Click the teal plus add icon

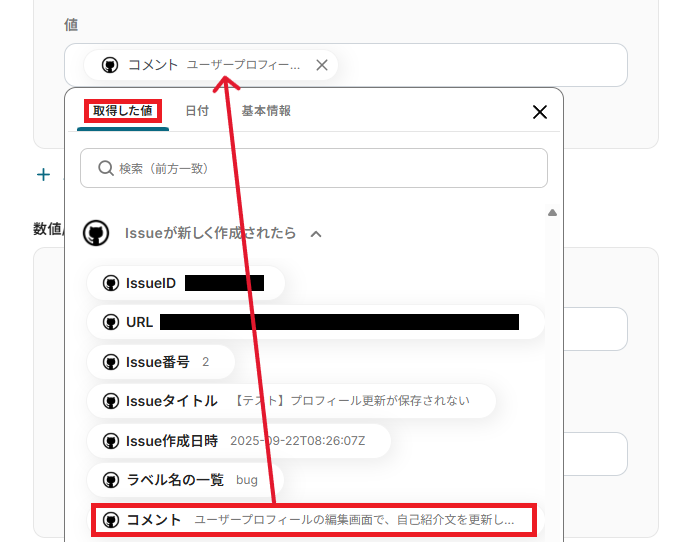tap(43, 175)
